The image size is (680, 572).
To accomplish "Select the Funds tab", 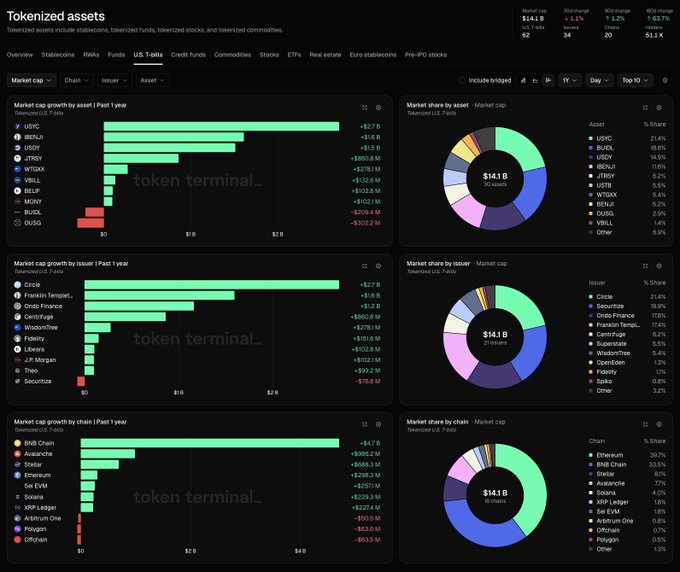I will (x=116, y=55).
